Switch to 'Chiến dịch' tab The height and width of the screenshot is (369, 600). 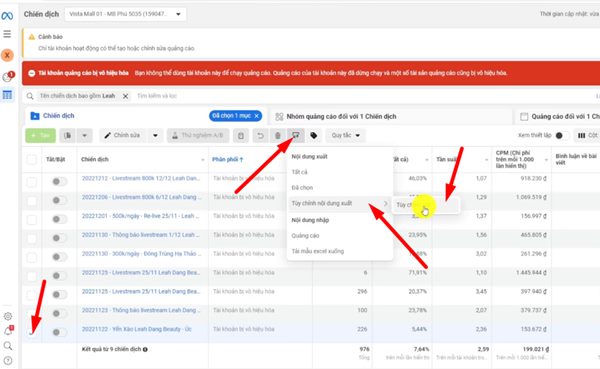pos(59,116)
